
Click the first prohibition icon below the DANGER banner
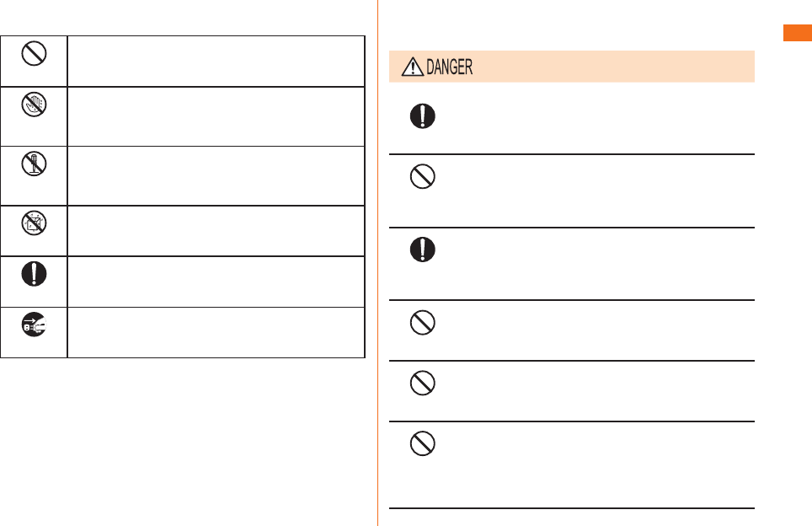click(423, 177)
